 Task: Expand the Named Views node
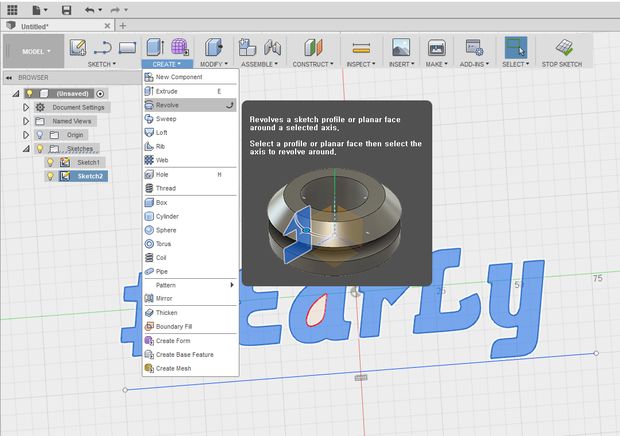click(x=27, y=121)
